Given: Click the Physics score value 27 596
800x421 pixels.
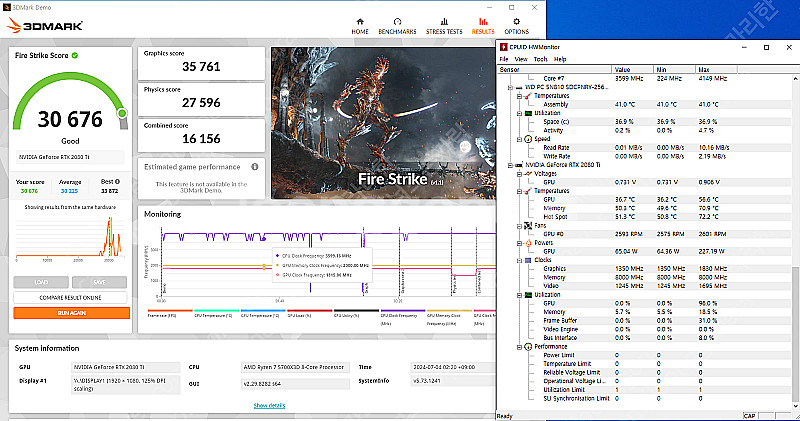Looking at the screenshot, I should coord(201,103).
